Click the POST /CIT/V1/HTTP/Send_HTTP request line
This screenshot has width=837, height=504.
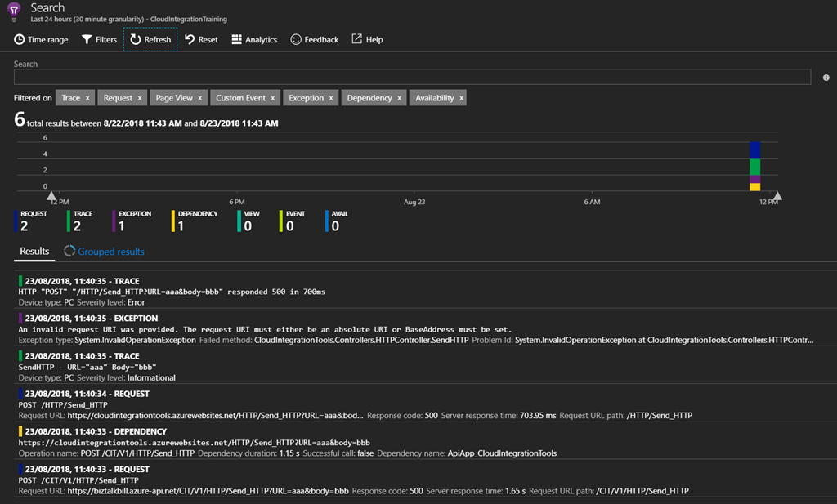click(78, 480)
